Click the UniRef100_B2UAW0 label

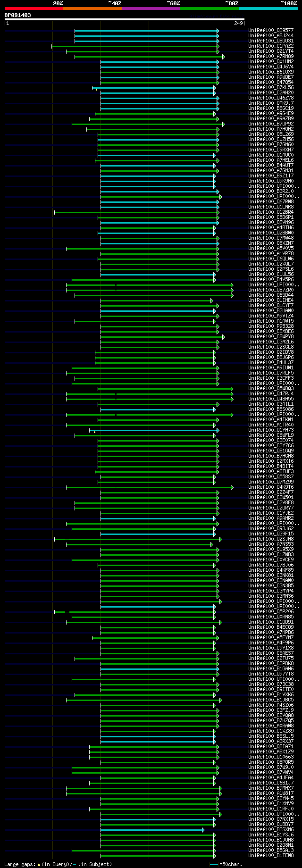pos(271,310)
